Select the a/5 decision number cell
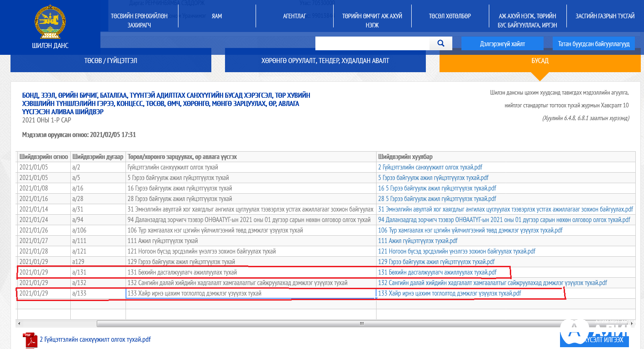 click(x=98, y=178)
